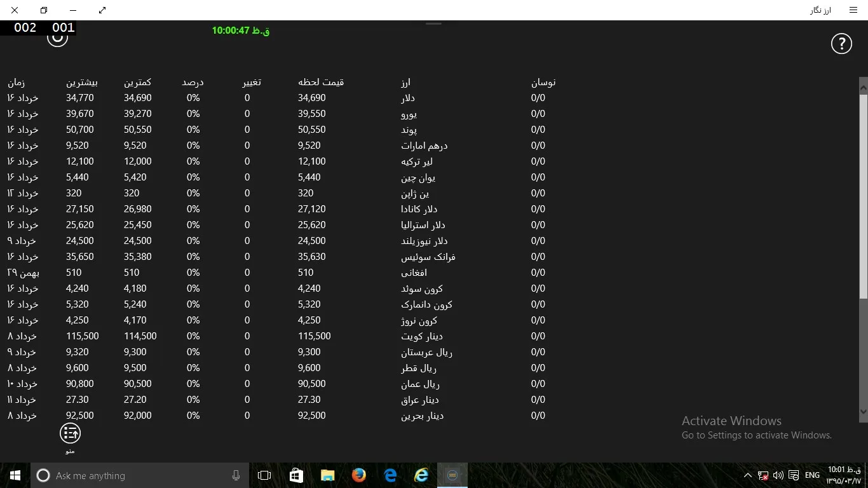Select the پوند currency row name

(409, 130)
